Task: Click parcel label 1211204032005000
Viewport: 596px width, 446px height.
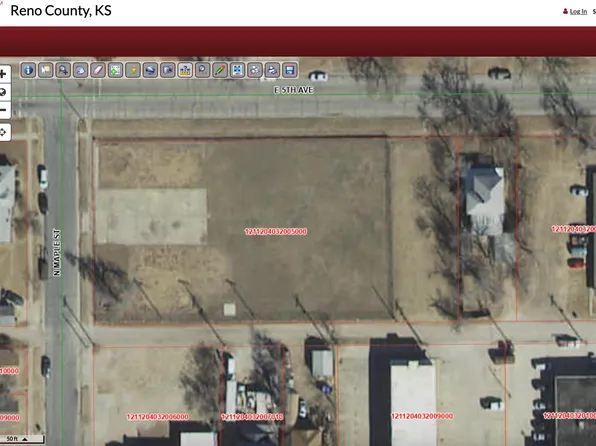Action: [276, 232]
